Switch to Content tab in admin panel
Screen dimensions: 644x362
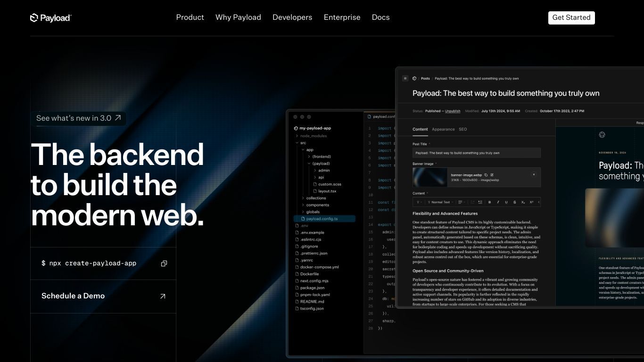420,129
